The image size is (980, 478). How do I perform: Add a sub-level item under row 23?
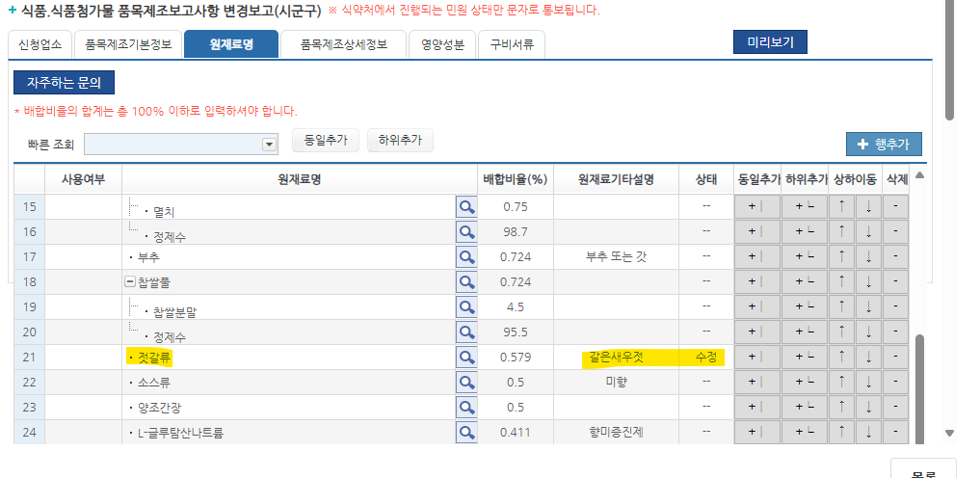point(805,407)
